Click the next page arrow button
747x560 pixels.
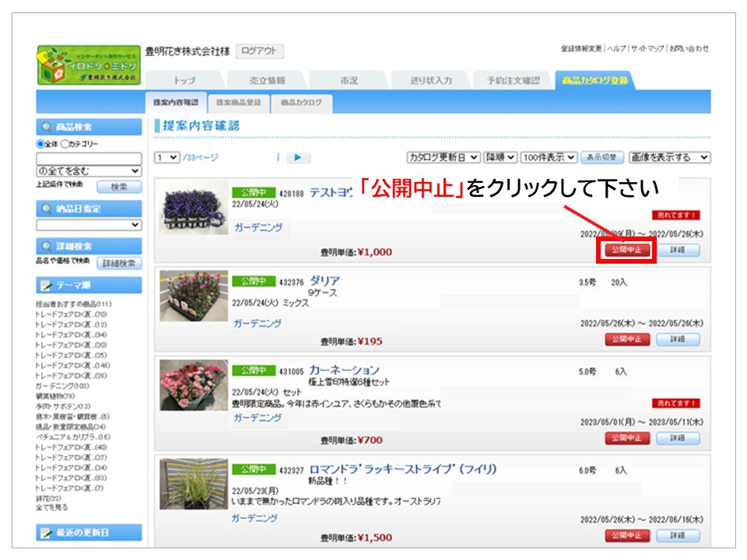(298, 157)
